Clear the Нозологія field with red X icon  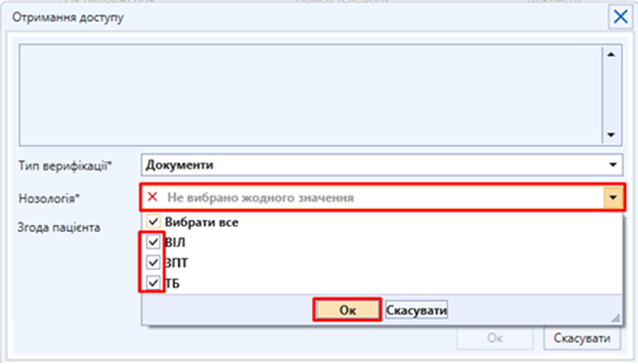[x=152, y=198]
